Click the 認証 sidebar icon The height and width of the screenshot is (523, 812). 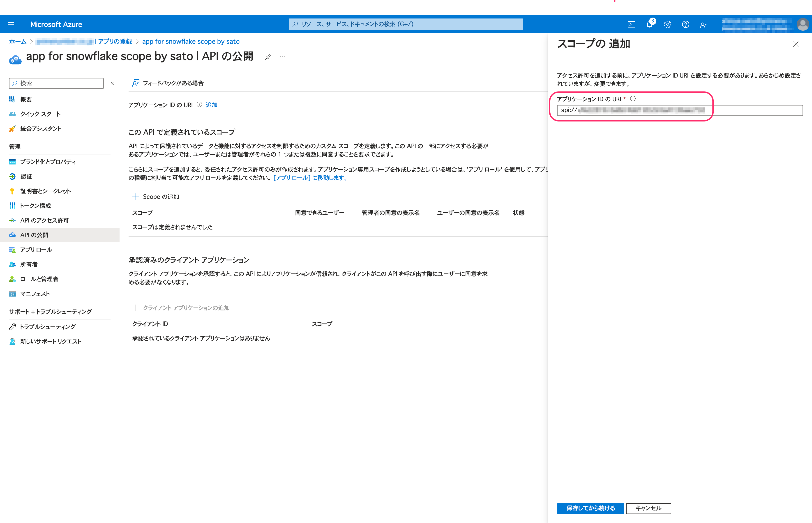pos(12,176)
